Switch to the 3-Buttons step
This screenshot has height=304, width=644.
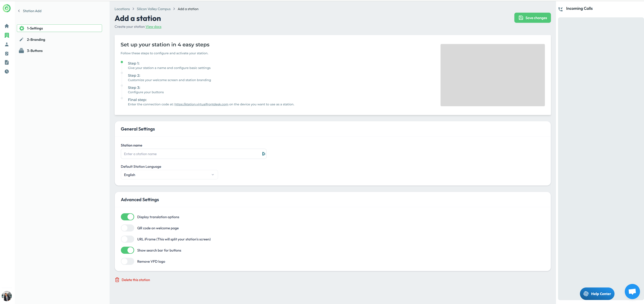pos(35,51)
